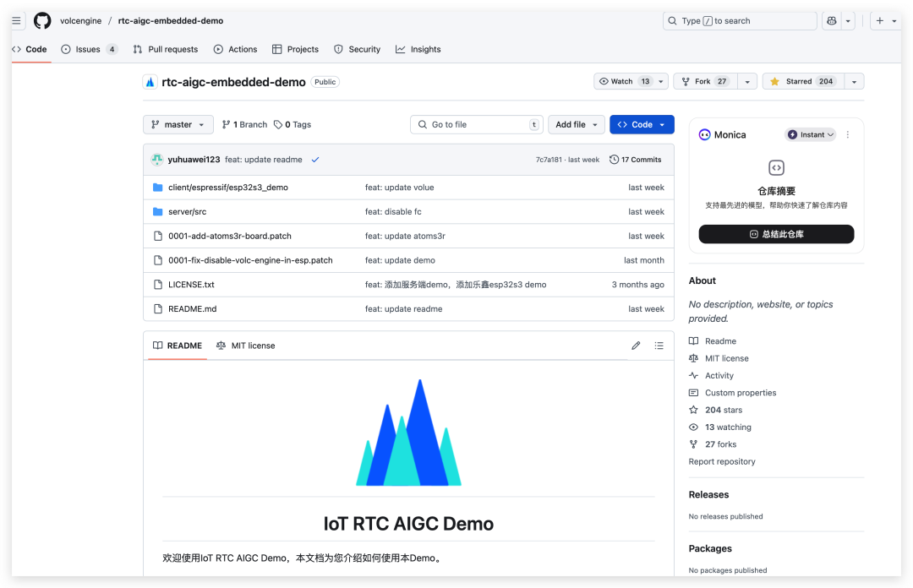
Task: Open the Actions tab
Action: point(235,50)
